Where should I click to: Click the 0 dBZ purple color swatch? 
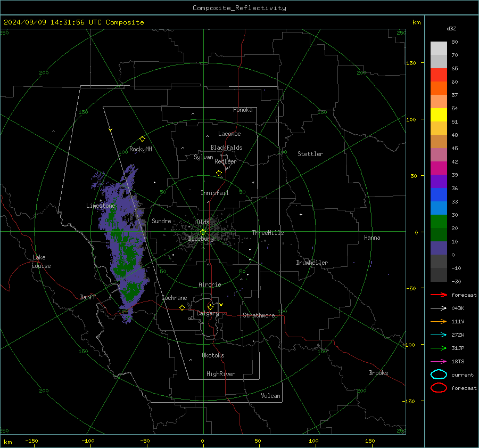coord(439,248)
